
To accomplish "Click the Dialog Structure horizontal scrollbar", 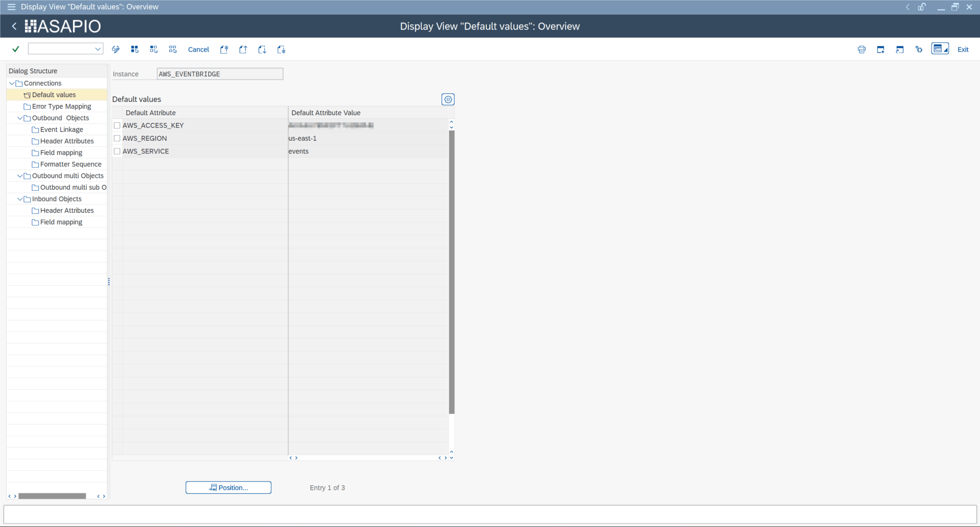I will (52, 496).
